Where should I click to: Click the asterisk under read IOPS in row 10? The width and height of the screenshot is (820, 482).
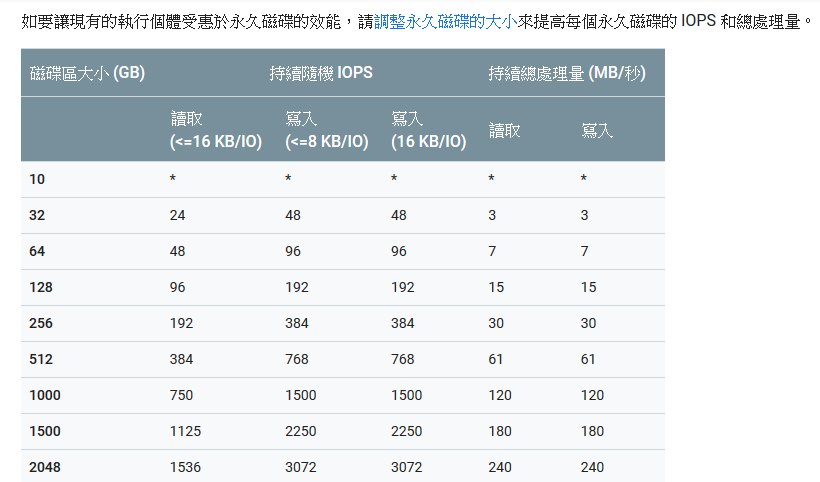(173, 179)
